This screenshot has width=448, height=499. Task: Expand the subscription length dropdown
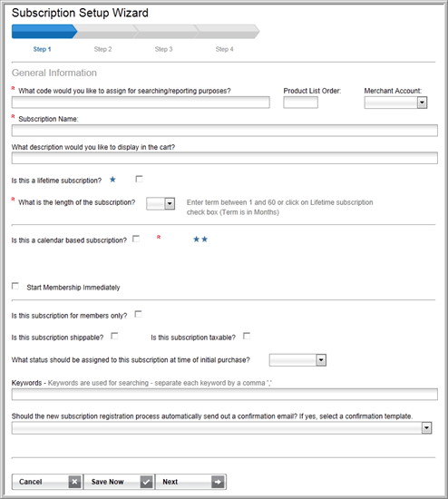[161, 203]
